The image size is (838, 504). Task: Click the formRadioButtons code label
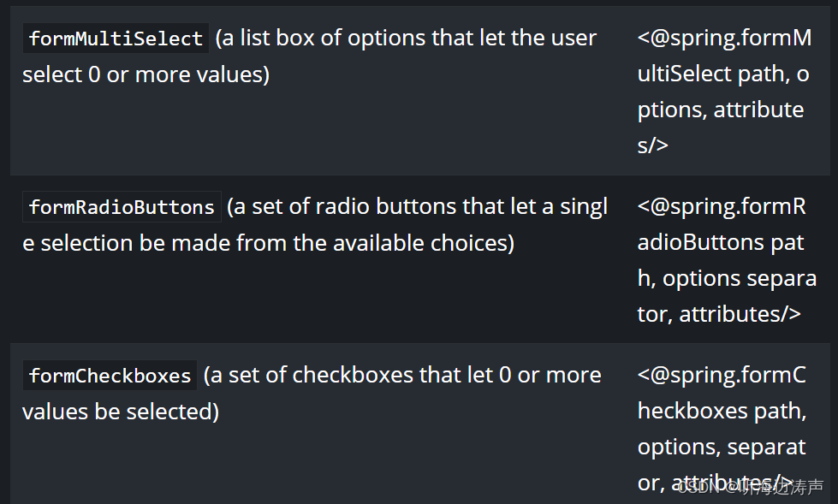coord(122,206)
